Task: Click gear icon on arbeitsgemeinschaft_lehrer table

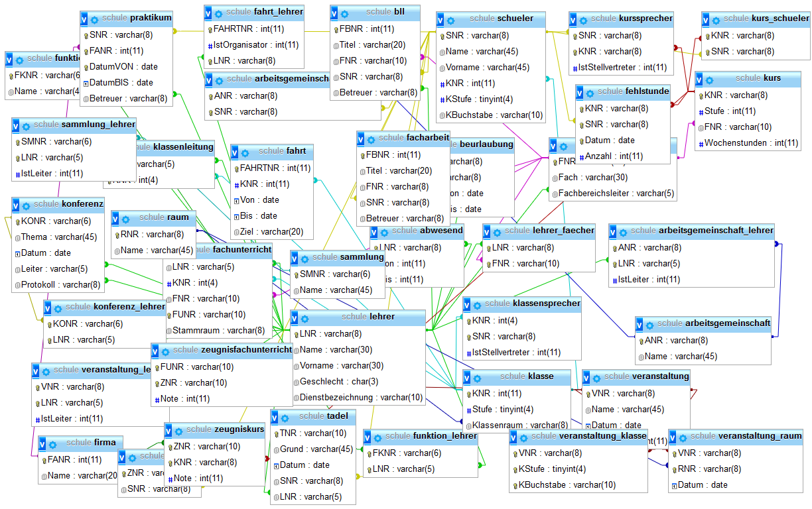Action: coord(623,231)
